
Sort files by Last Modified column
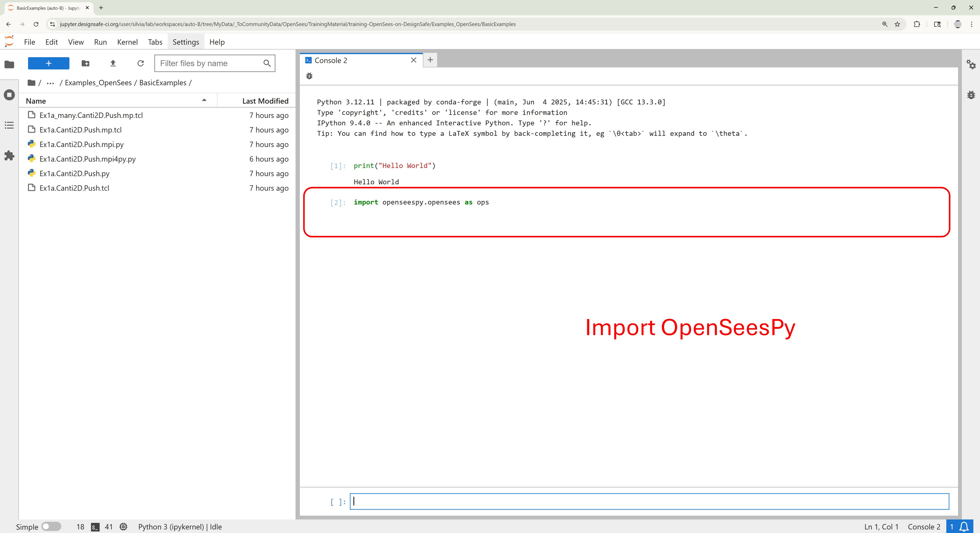pos(265,101)
